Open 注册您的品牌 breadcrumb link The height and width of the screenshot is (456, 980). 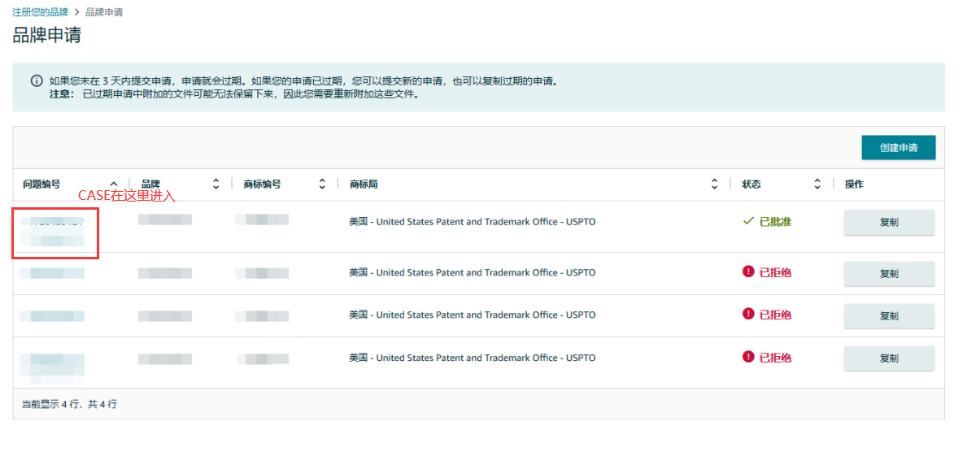coord(41,13)
